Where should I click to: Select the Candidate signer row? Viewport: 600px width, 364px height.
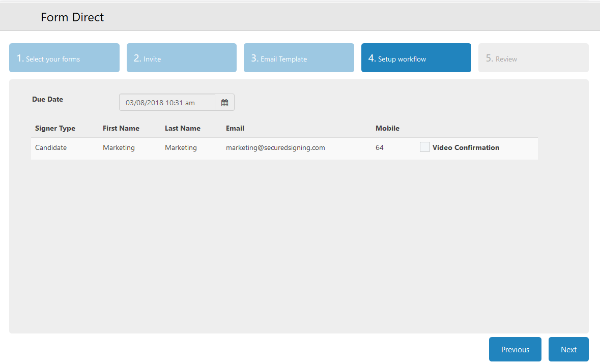pos(50,147)
